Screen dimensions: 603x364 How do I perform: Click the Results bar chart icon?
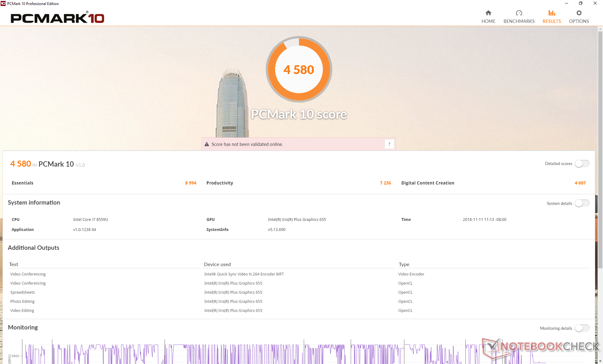point(551,13)
